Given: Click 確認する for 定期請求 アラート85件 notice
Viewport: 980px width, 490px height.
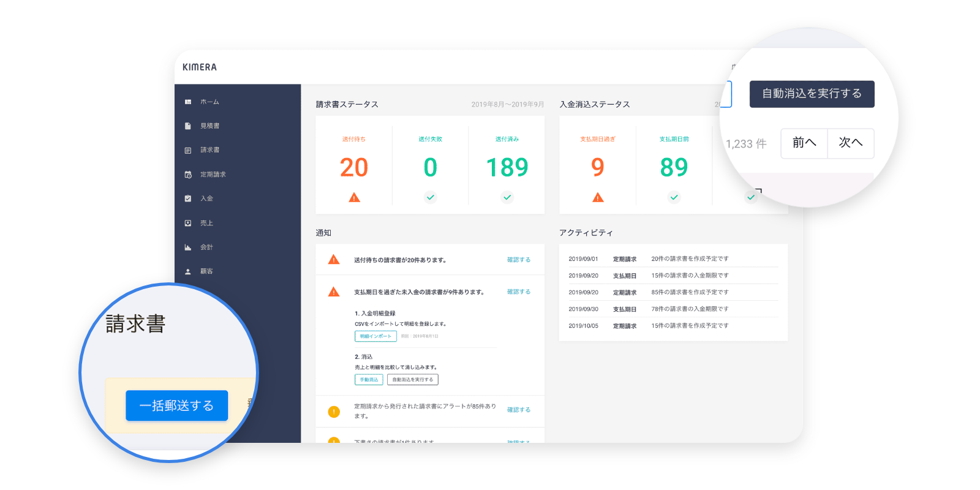Looking at the screenshot, I should click(519, 410).
